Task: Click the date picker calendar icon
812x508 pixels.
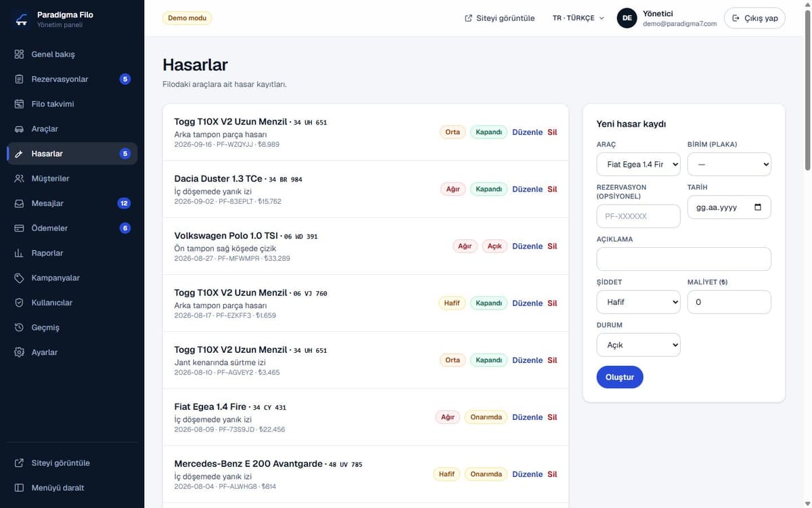Action: point(758,207)
